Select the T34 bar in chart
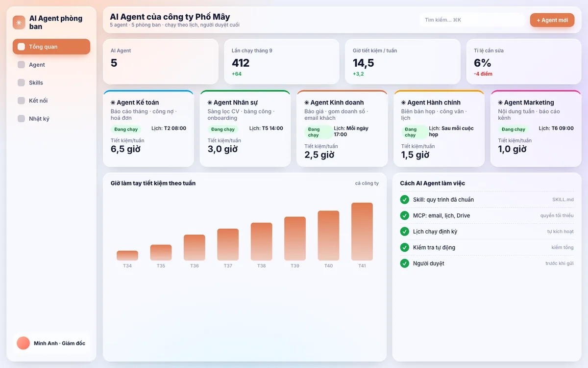 tap(127, 256)
